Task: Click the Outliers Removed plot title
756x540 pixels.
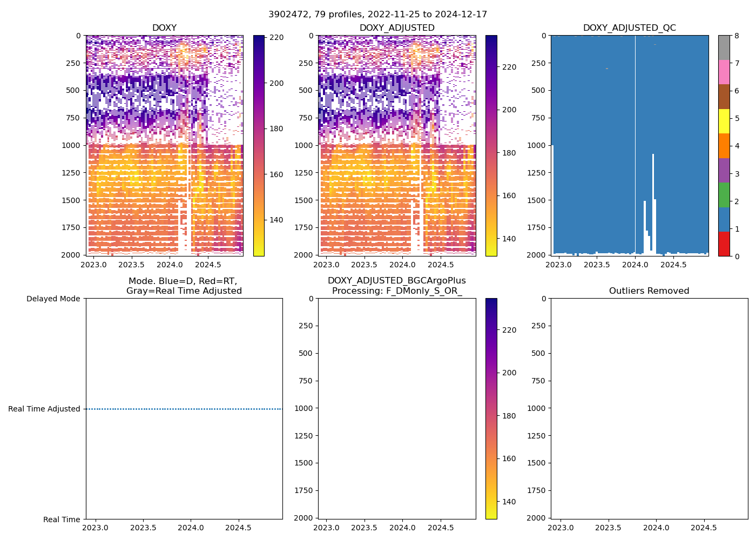Action: tap(649, 291)
